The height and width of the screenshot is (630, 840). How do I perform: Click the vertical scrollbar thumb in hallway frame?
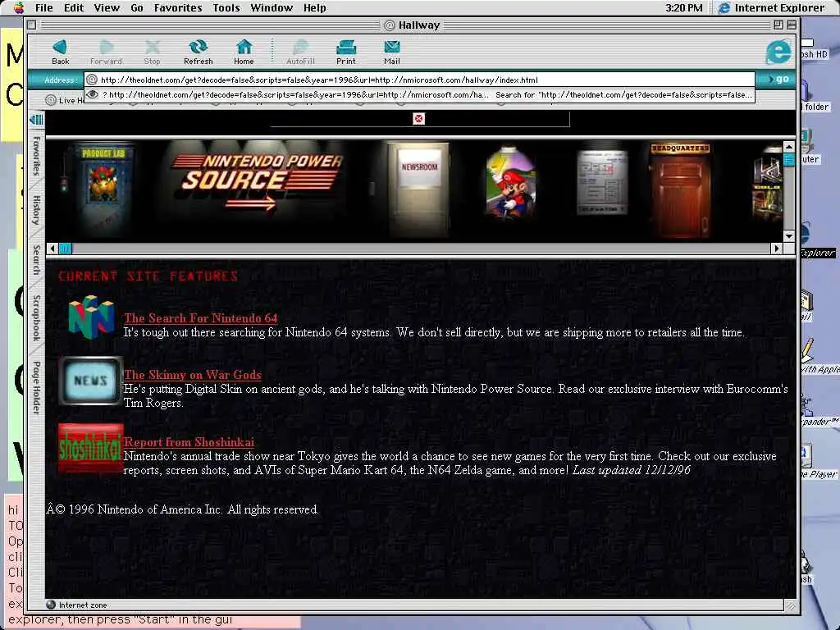coord(788,159)
